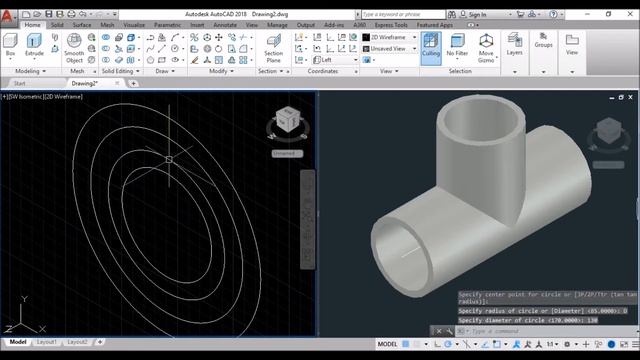Screen dimensions: 640x360
Task: Toggle annotation visibility in status bar
Action: coord(517,344)
